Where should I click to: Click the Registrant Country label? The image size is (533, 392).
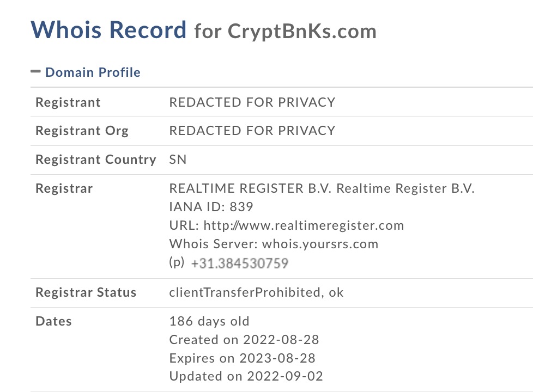95,160
